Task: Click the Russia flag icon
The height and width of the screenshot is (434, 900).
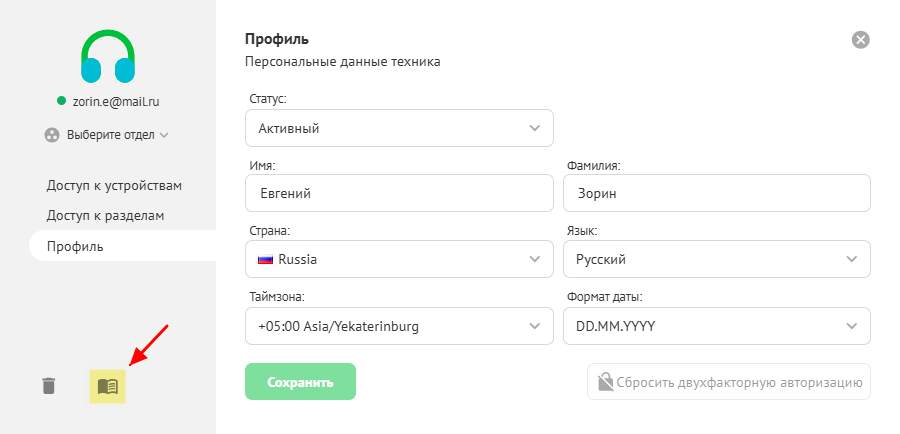Action: [266, 259]
